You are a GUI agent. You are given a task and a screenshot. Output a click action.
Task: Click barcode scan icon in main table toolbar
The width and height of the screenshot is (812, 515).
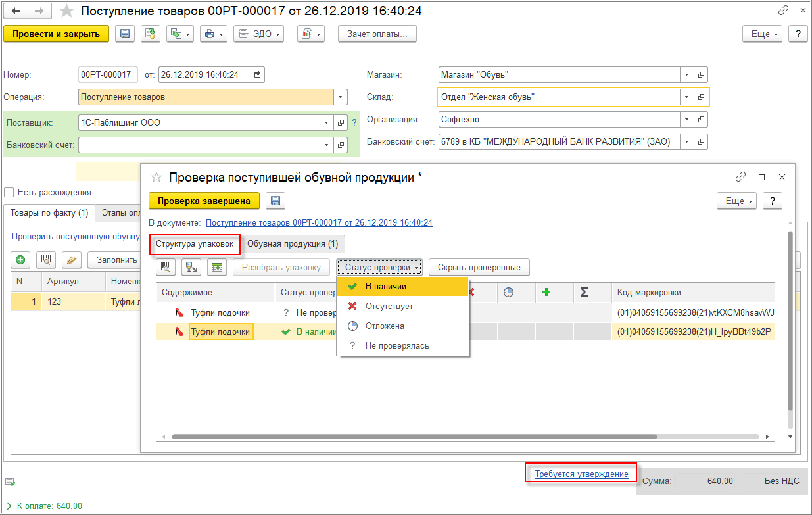click(x=46, y=260)
